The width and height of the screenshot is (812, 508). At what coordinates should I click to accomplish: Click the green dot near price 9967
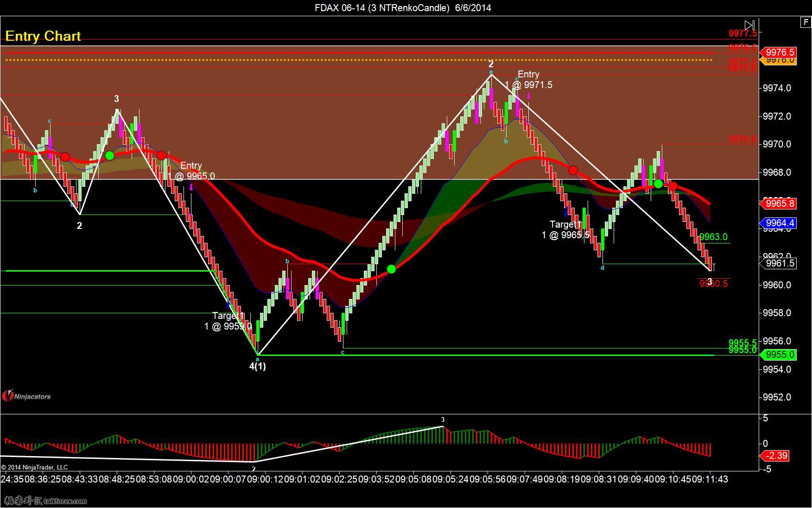(x=658, y=184)
